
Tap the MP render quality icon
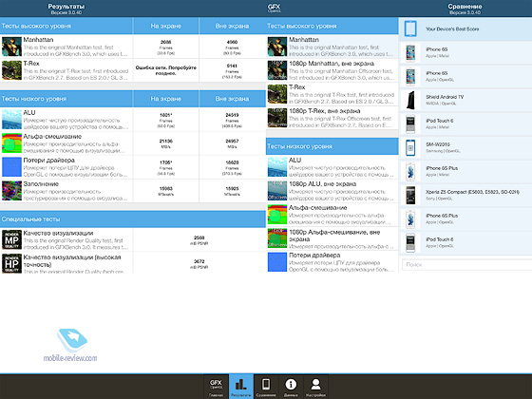point(11,239)
